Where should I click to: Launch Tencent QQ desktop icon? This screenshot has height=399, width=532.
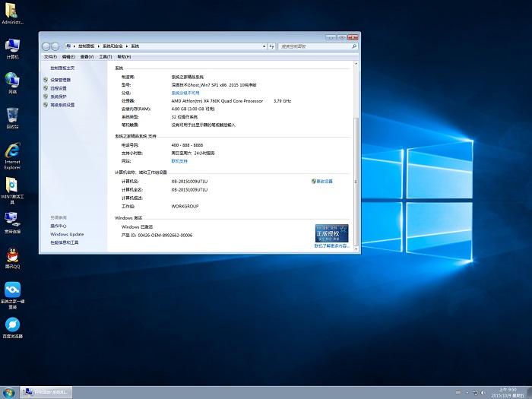12,258
